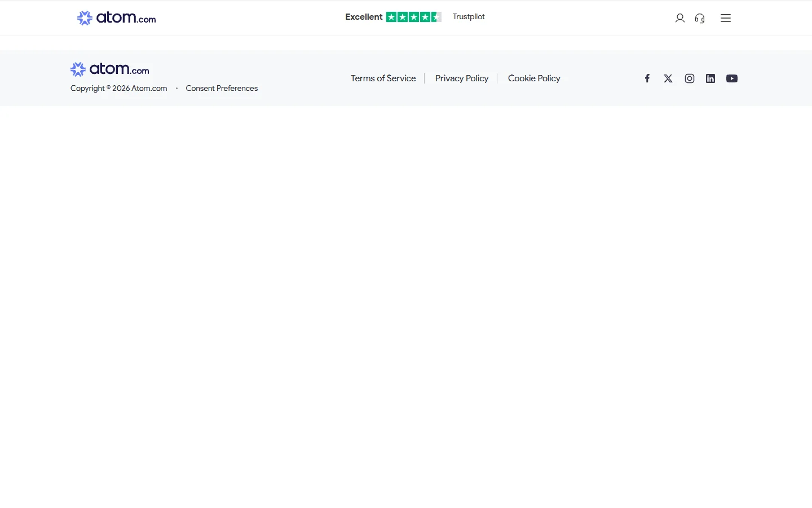The image size is (812, 508).
Task: Click the footer atom.com logo
Action: tap(110, 69)
